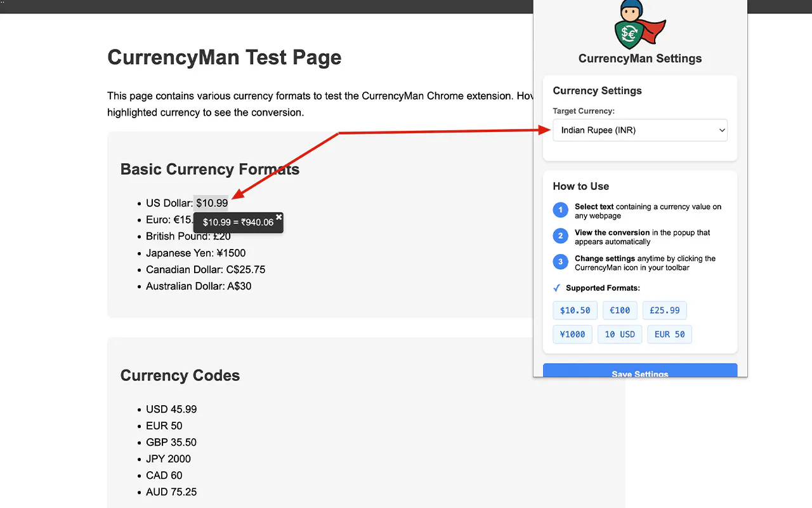Click the USD 45.99 list item

pyautogui.click(x=171, y=409)
